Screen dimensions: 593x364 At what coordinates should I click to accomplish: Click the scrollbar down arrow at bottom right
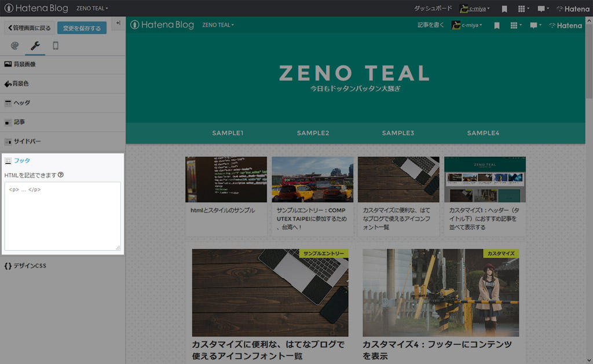tap(589, 360)
